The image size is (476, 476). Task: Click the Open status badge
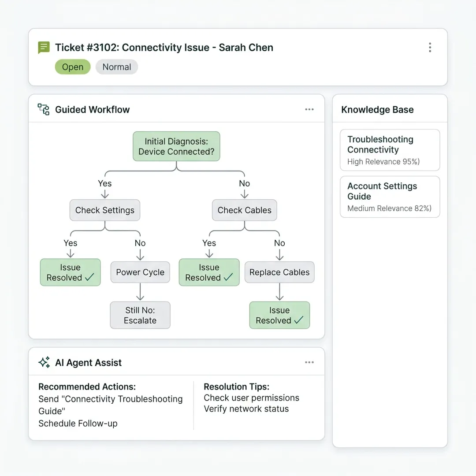[x=73, y=67]
